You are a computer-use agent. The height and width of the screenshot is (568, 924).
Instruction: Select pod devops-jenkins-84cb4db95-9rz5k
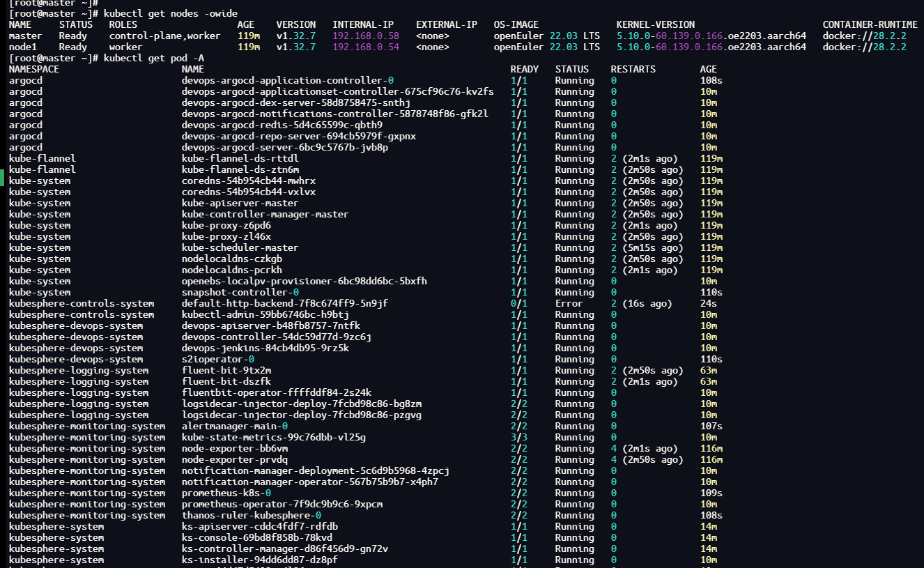point(265,348)
